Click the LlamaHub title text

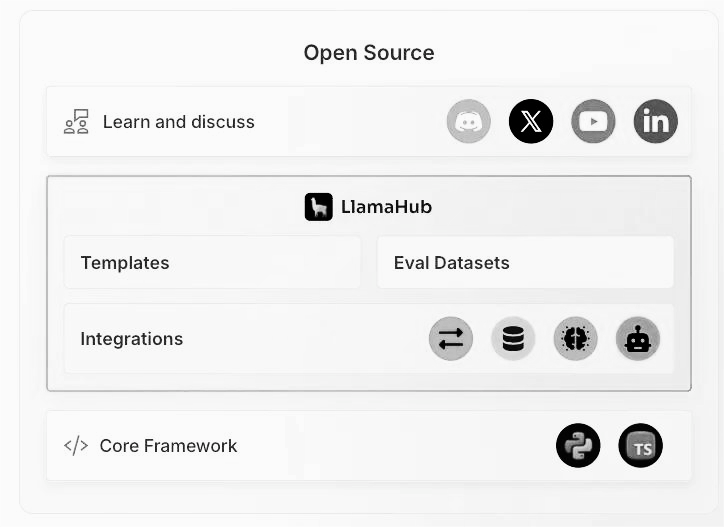click(x=386, y=207)
